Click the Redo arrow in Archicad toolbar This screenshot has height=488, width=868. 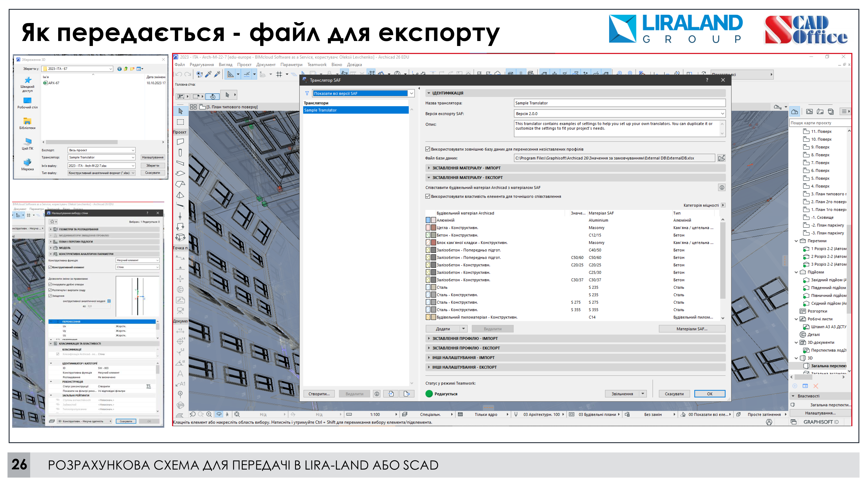click(x=188, y=74)
